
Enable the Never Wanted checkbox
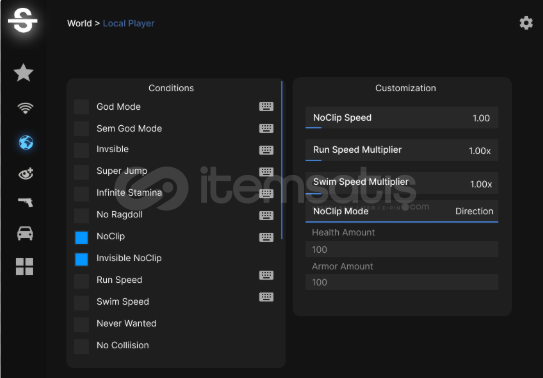coord(81,325)
